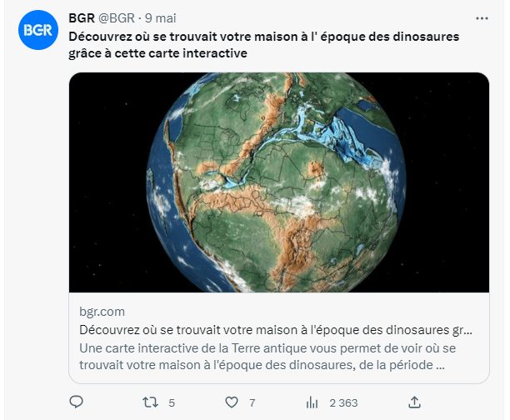510x420 pixels.
Task: Open the tweet via 9 mai timestamp
Action: pos(161,18)
